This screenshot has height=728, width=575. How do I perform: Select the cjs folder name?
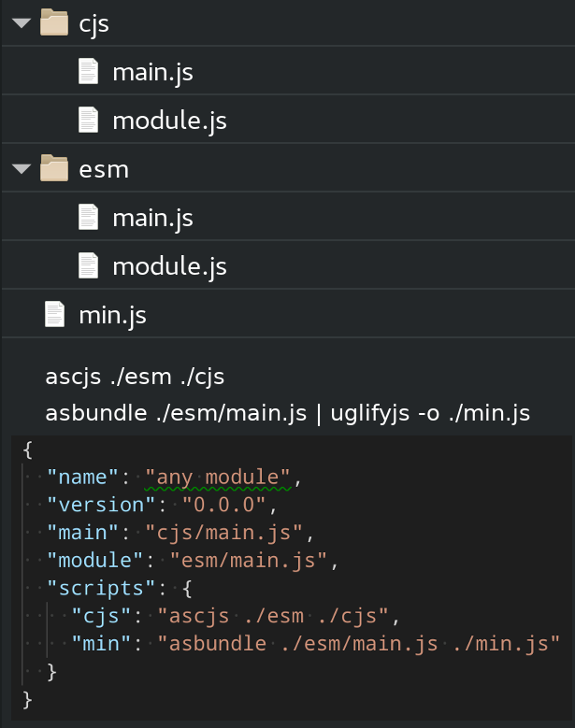(x=94, y=23)
